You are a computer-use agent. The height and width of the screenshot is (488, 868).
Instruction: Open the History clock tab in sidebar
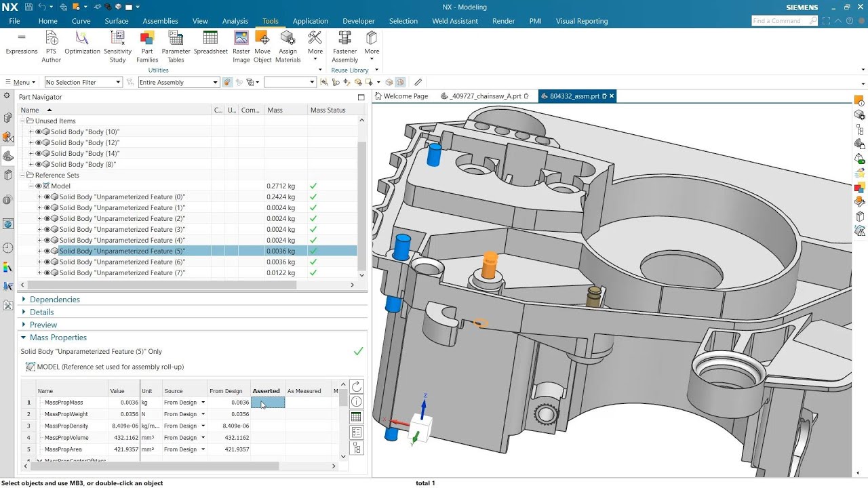(7, 248)
